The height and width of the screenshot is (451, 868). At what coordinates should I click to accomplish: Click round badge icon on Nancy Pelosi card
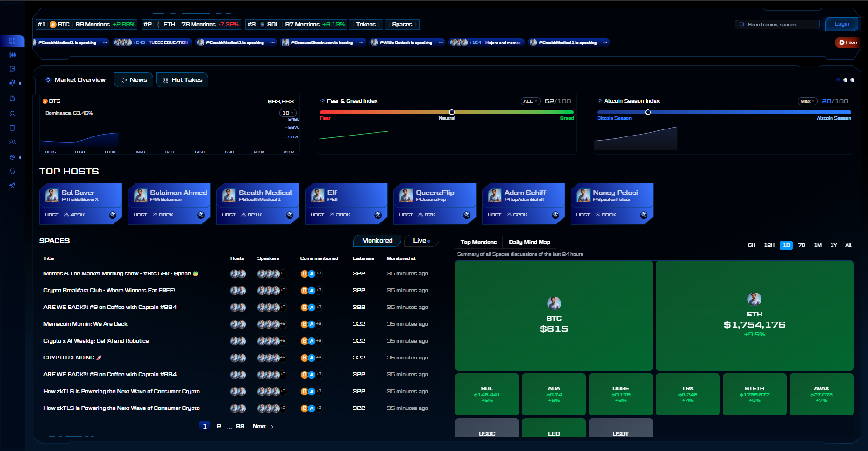coord(644,215)
